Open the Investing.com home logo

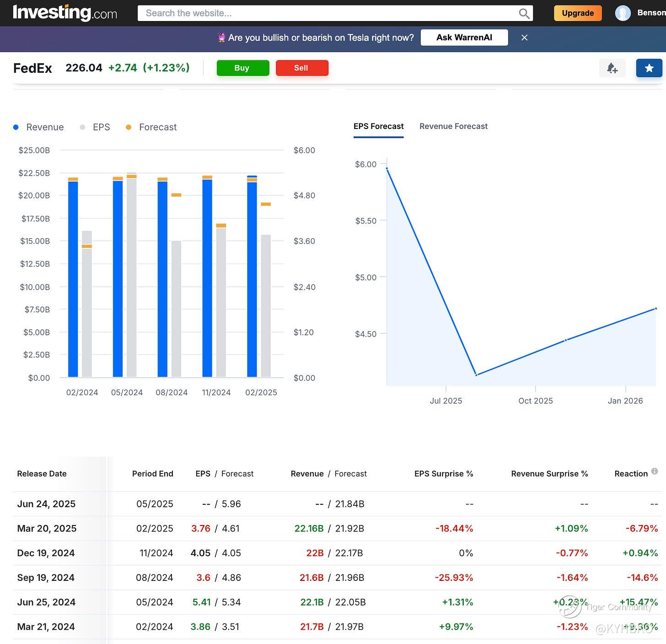click(x=64, y=13)
